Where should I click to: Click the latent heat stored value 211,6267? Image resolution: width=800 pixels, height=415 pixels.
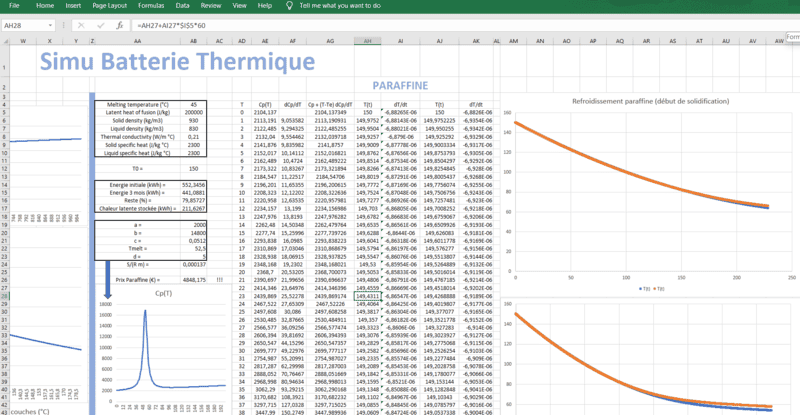(x=193, y=209)
